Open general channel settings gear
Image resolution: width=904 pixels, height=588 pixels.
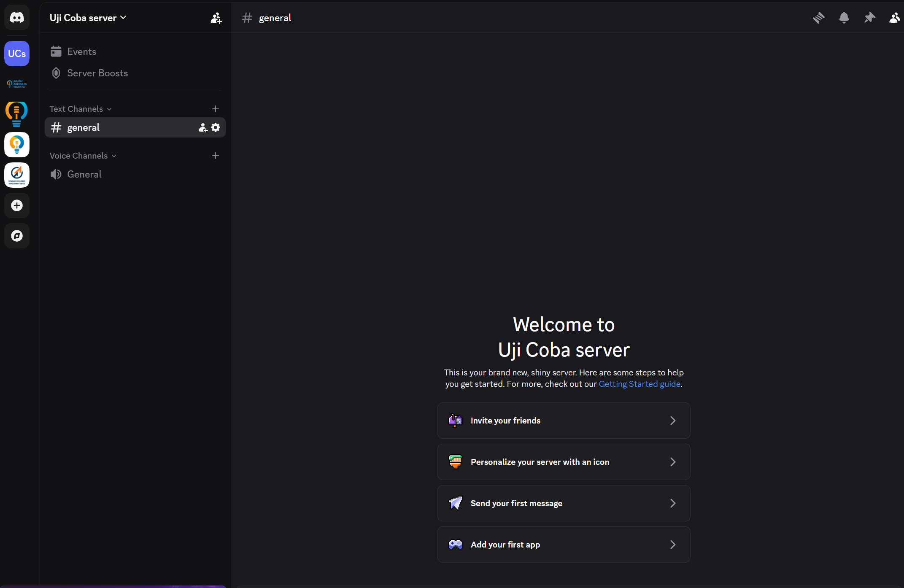[216, 127]
